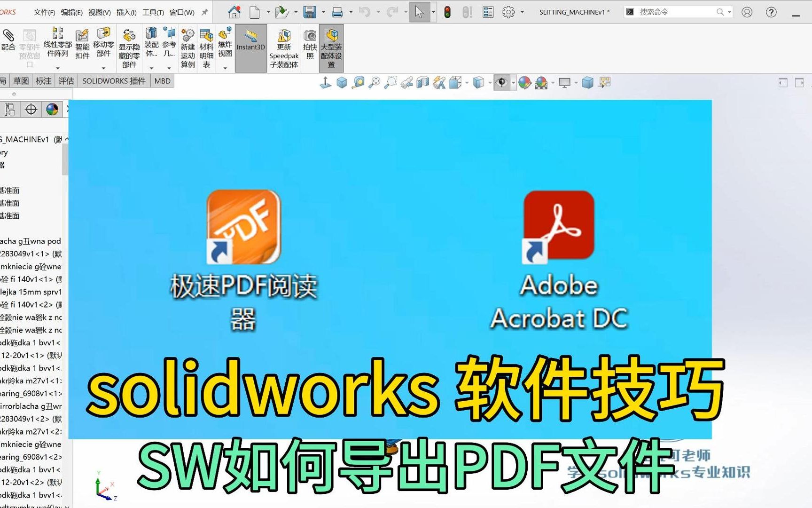Viewport: 812px width, 508px height.
Task: Open 文件(F) menu
Action: coord(44,12)
